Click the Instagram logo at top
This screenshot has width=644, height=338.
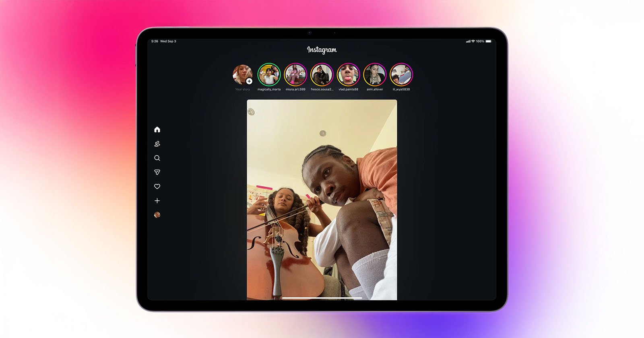coord(322,50)
